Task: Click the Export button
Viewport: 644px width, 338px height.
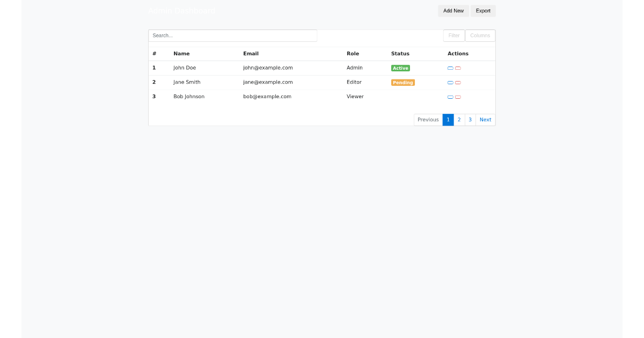Action: point(482,11)
